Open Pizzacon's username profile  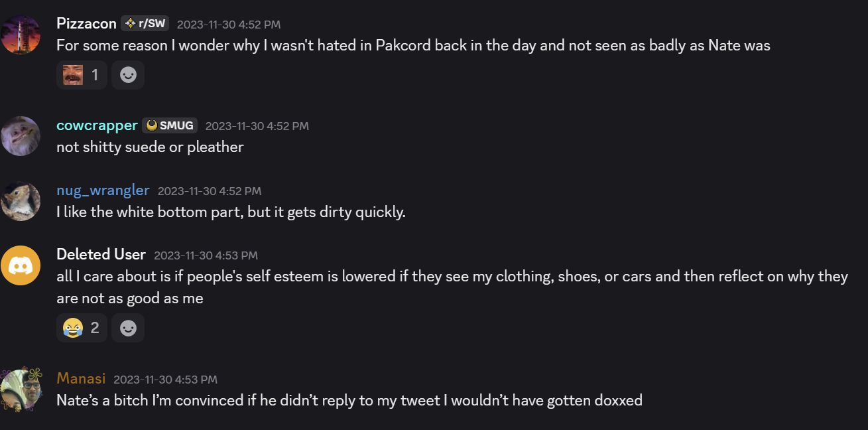click(x=86, y=24)
